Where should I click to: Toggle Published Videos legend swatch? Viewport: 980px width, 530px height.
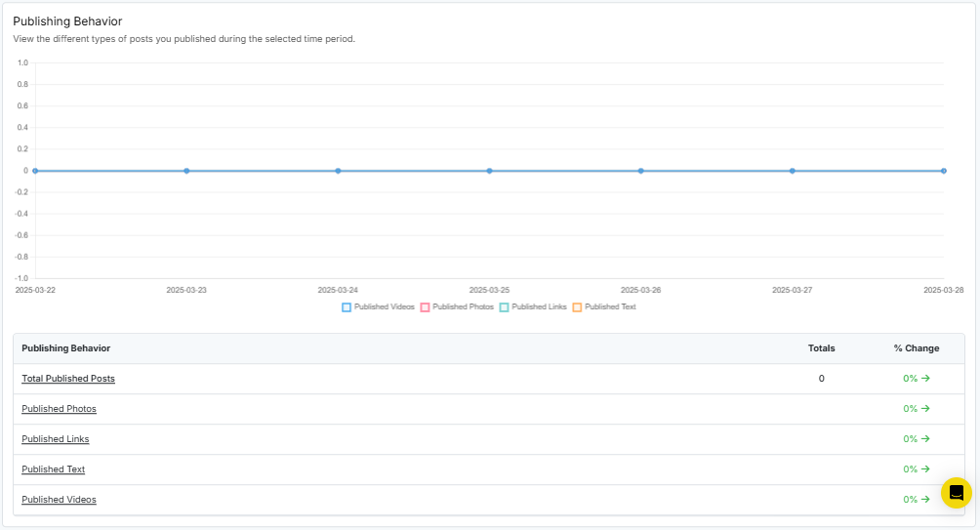tap(347, 306)
